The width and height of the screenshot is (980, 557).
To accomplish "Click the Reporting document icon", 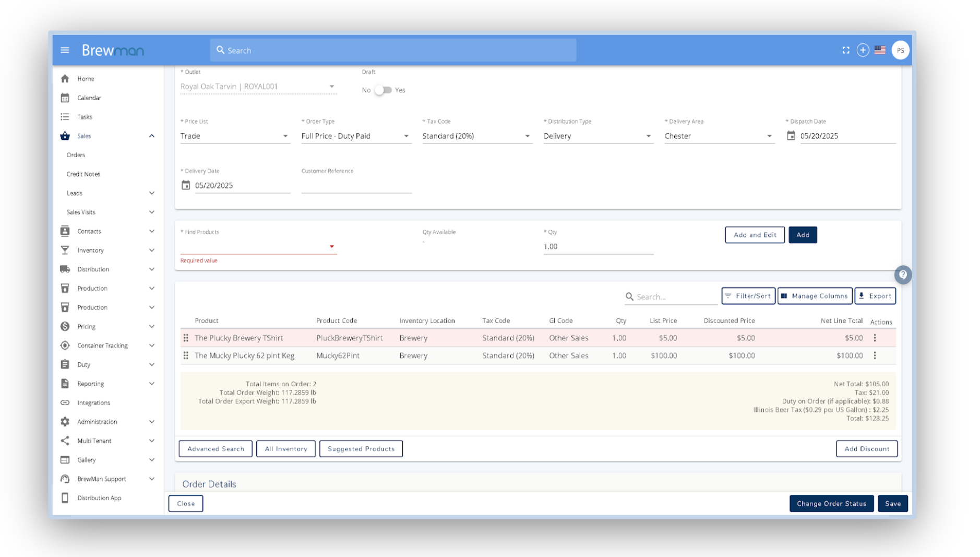I will [x=65, y=384].
